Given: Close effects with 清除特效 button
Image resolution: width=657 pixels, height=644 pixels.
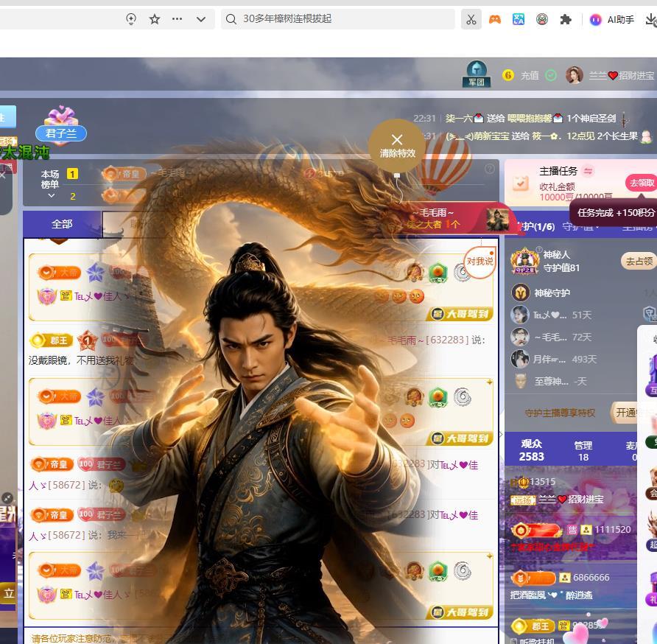Looking at the screenshot, I should (397, 145).
